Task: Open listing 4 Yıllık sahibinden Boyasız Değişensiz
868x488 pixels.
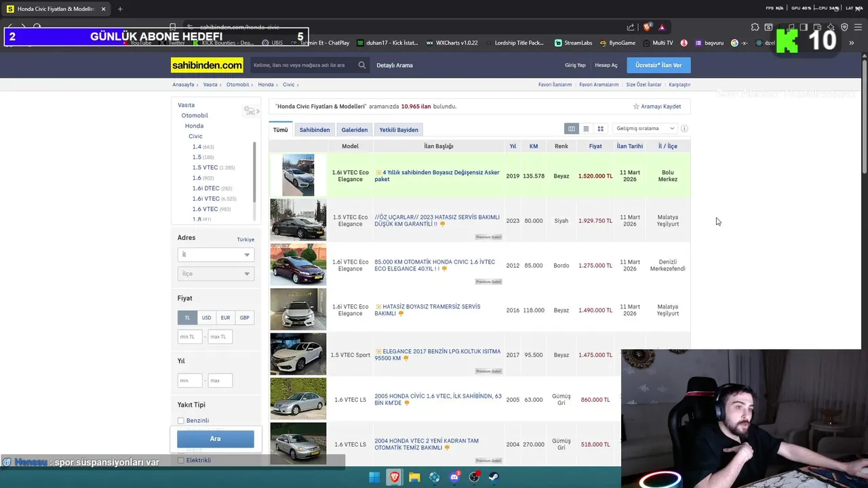Action: [x=437, y=176]
